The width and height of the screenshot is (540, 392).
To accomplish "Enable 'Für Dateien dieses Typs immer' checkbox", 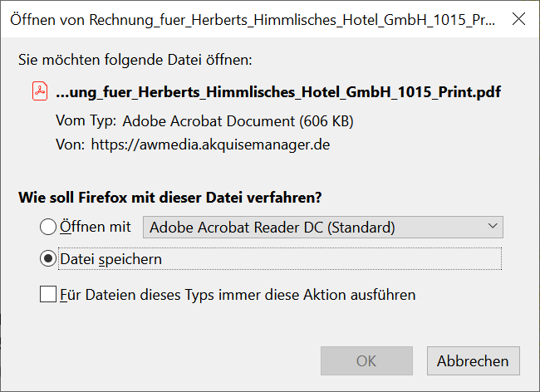I will (48, 295).
